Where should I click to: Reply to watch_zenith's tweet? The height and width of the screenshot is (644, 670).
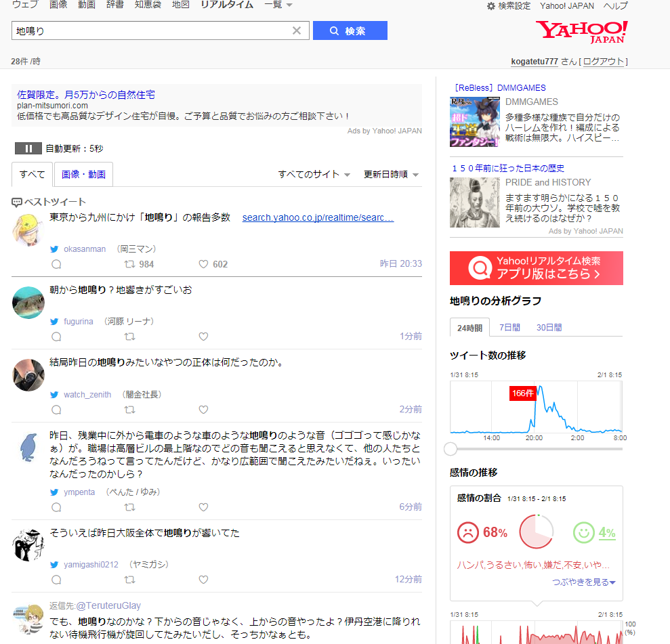[56, 410]
